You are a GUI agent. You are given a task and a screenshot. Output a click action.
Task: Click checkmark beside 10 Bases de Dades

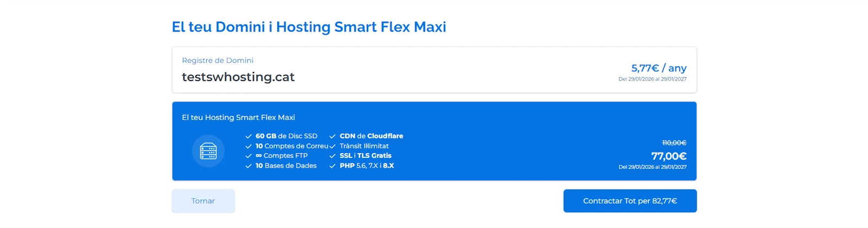(x=248, y=166)
